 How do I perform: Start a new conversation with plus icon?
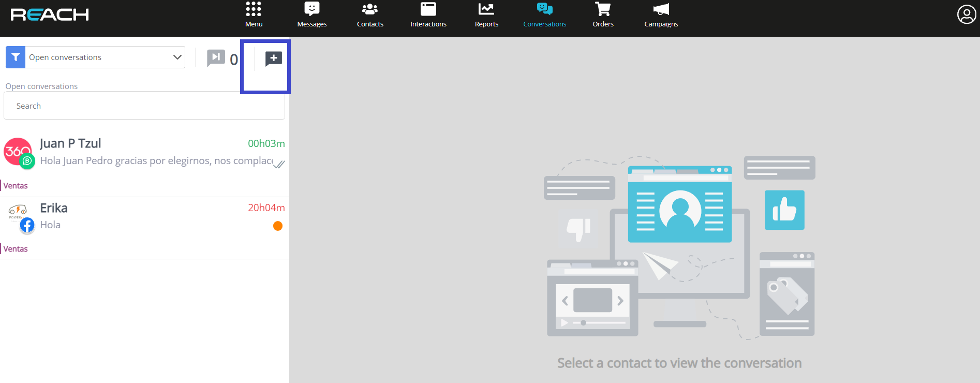(273, 58)
